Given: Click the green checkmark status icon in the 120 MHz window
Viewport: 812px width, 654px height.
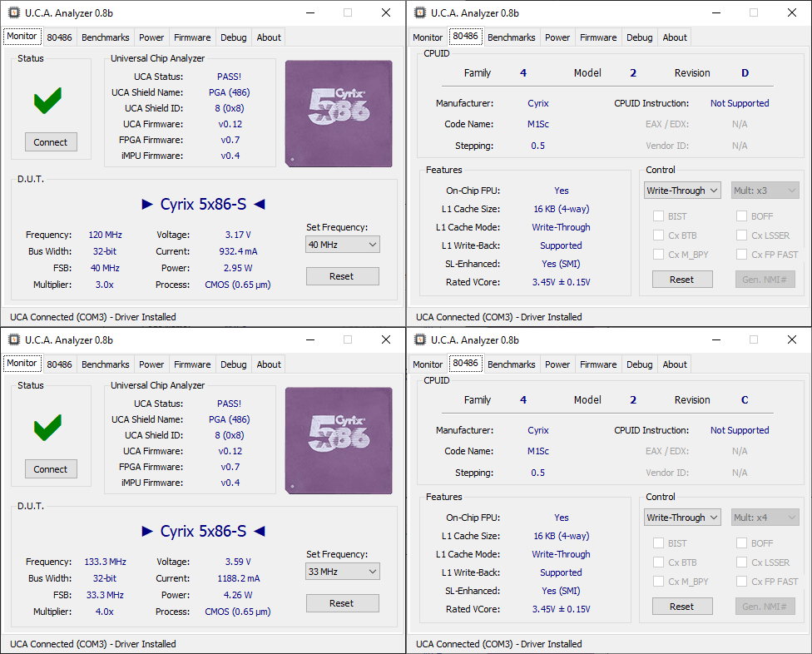Looking at the screenshot, I should coord(47,101).
